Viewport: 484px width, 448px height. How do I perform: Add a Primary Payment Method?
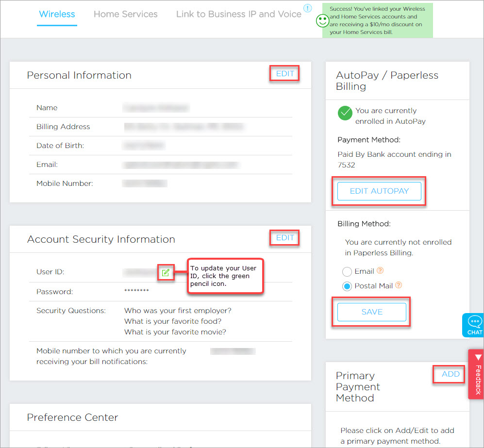click(x=451, y=374)
